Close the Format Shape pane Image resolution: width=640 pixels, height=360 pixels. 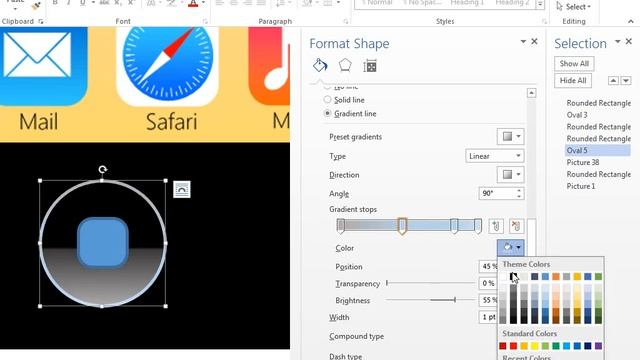pyautogui.click(x=534, y=41)
